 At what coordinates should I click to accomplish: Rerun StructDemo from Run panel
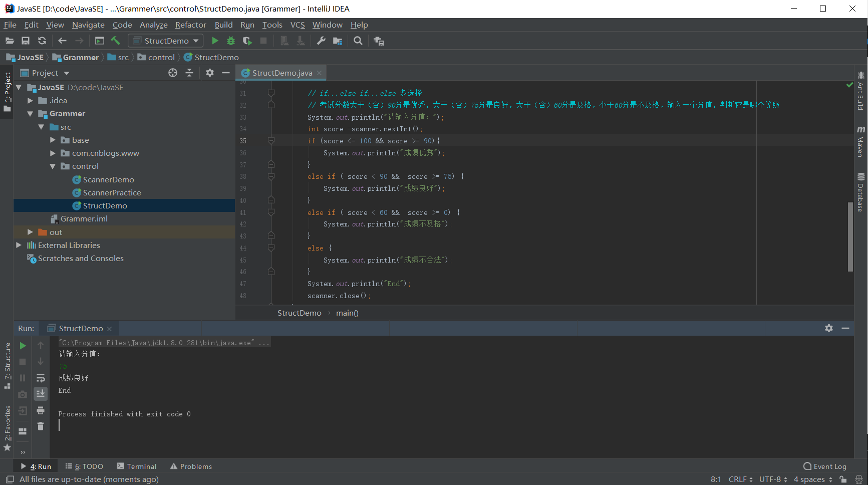pyautogui.click(x=23, y=346)
